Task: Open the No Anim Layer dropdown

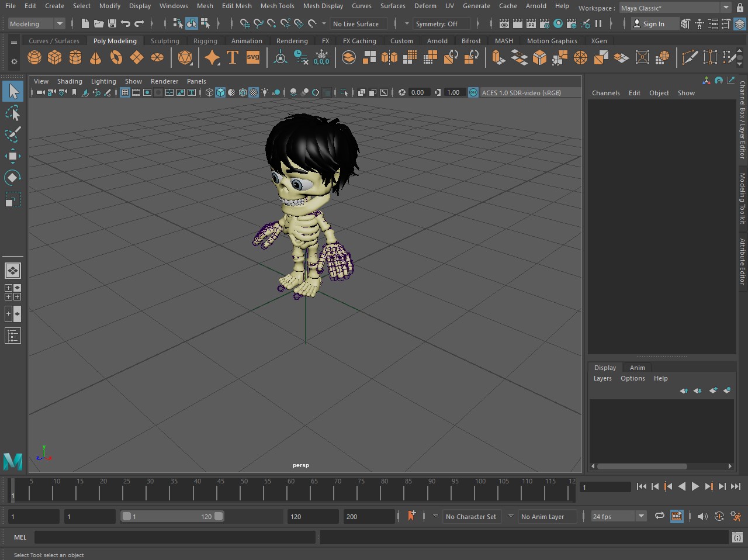Action: tap(547, 516)
